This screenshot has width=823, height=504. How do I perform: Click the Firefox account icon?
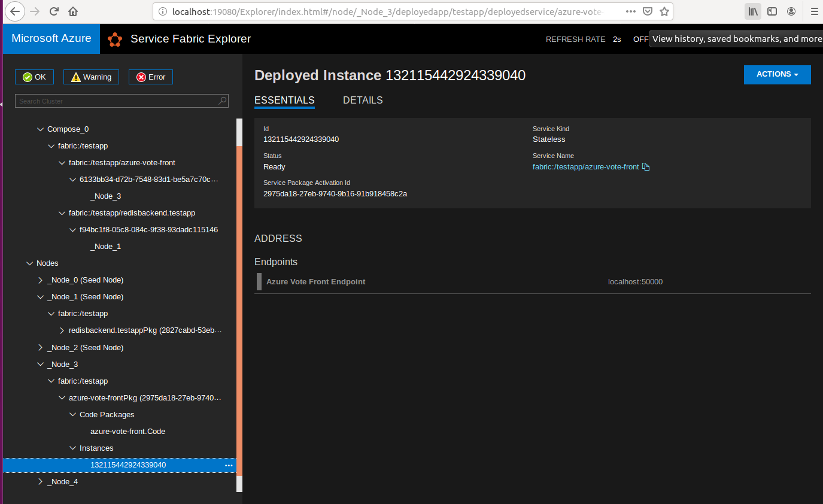coord(791,11)
